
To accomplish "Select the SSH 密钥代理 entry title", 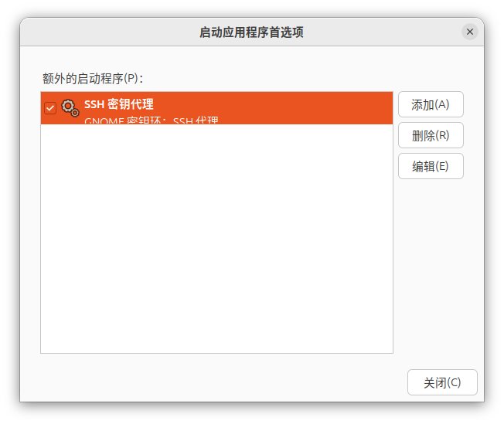I will point(118,104).
